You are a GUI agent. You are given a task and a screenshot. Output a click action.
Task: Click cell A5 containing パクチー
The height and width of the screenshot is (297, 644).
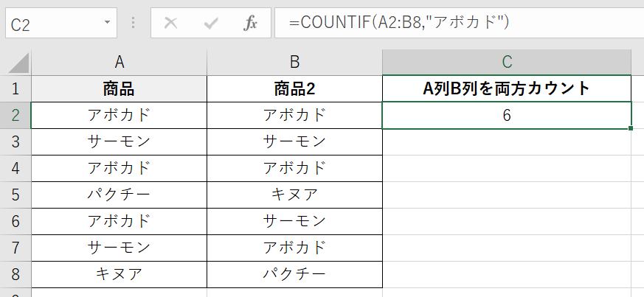click(x=119, y=195)
